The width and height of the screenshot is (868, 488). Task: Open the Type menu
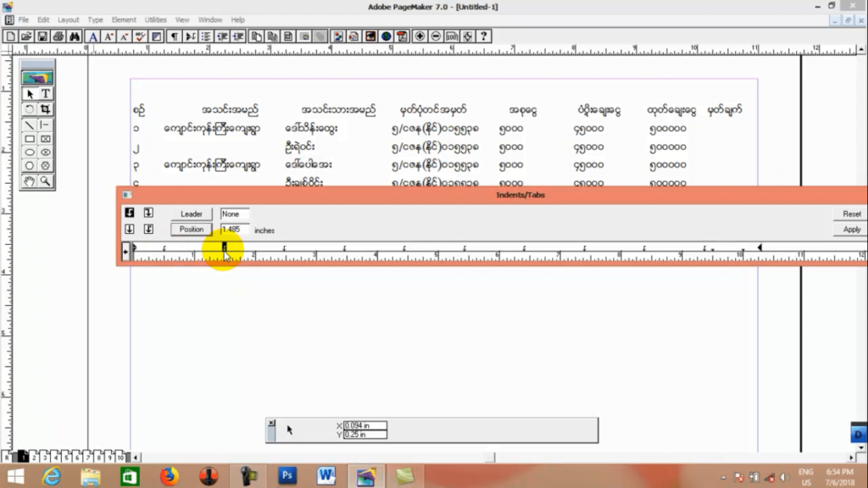(x=95, y=20)
